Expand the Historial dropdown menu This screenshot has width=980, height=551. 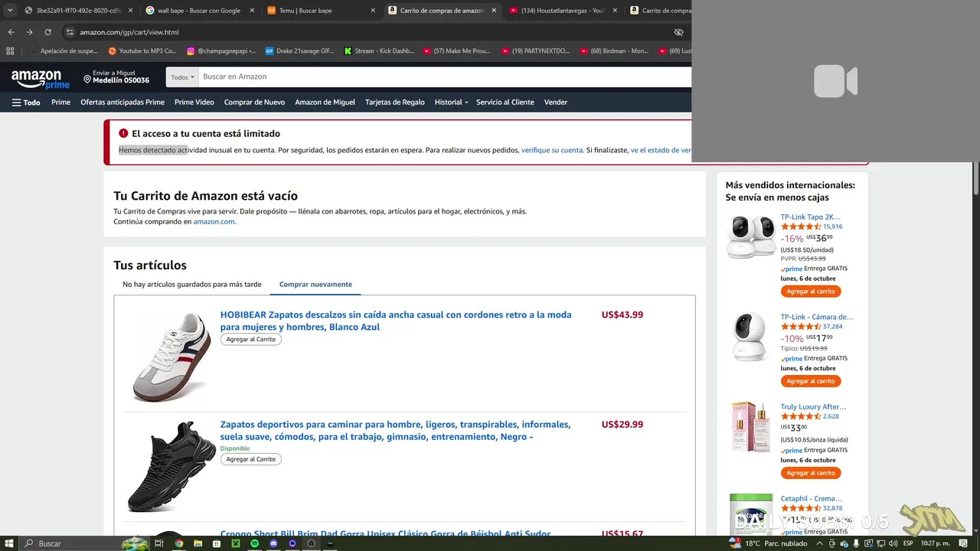tap(451, 102)
